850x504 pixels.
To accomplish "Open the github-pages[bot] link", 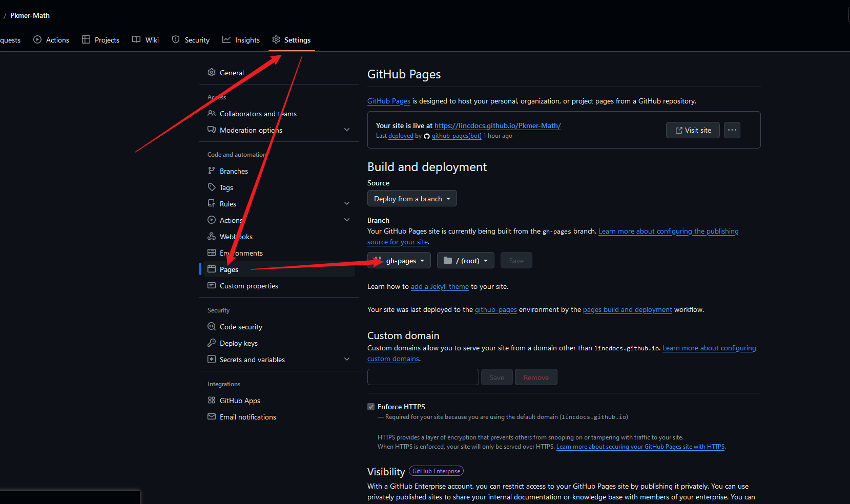I will tap(457, 136).
